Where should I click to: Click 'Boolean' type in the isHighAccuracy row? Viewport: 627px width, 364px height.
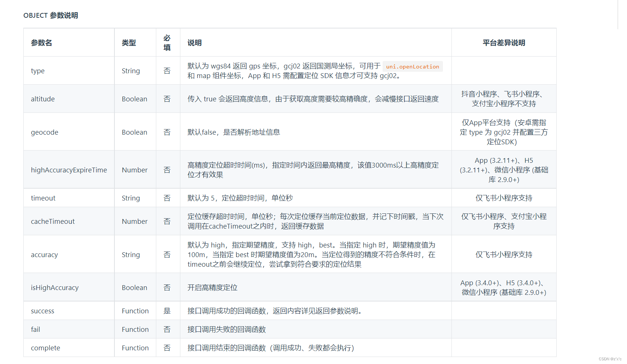[x=134, y=287]
